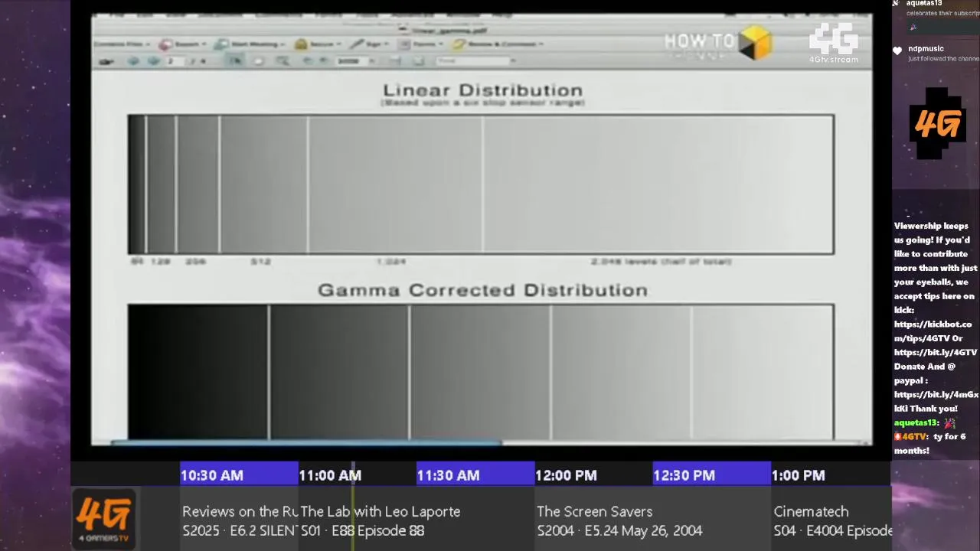The height and width of the screenshot is (551, 980).
Task: Open the Find field dropdown arrow
Action: 512,61
